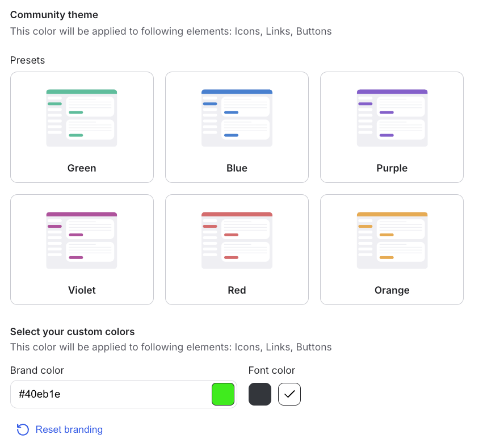Viewport: 504px width, 447px height.
Task: Click the reset branding circular arrow icon
Action: [23, 430]
